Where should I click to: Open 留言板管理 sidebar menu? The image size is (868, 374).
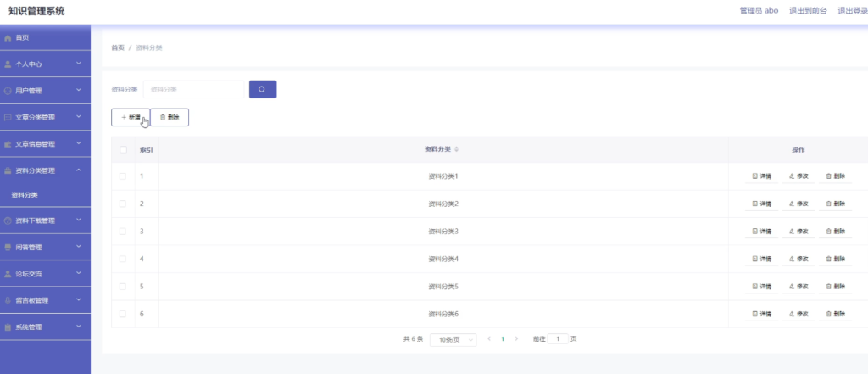coord(46,300)
